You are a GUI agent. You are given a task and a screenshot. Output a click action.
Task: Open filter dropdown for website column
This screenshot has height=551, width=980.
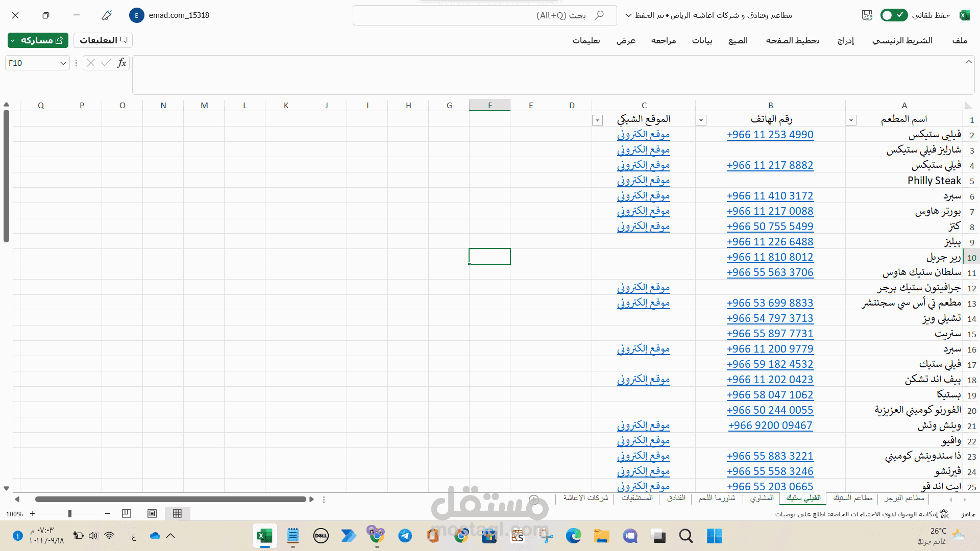[x=597, y=120]
